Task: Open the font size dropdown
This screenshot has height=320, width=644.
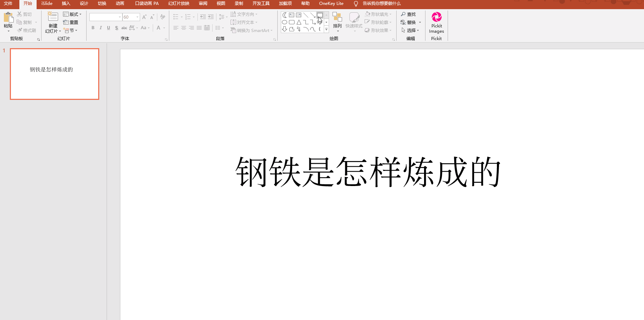Action: click(137, 17)
